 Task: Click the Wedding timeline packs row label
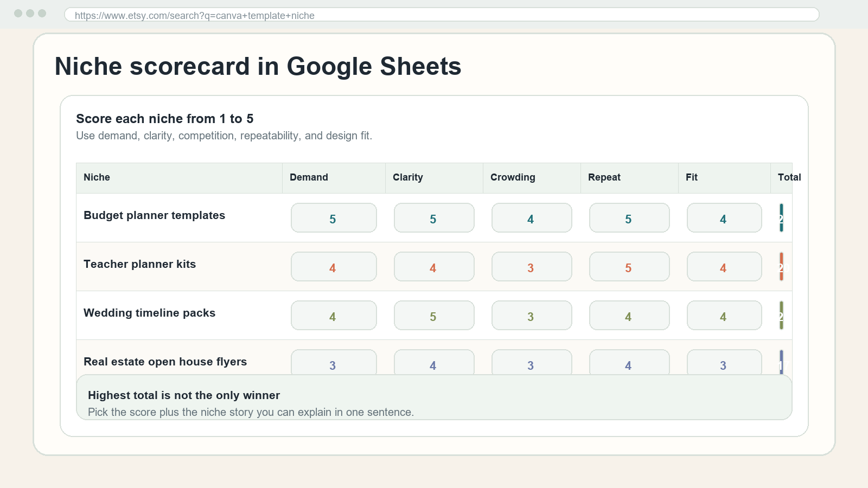coord(149,313)
